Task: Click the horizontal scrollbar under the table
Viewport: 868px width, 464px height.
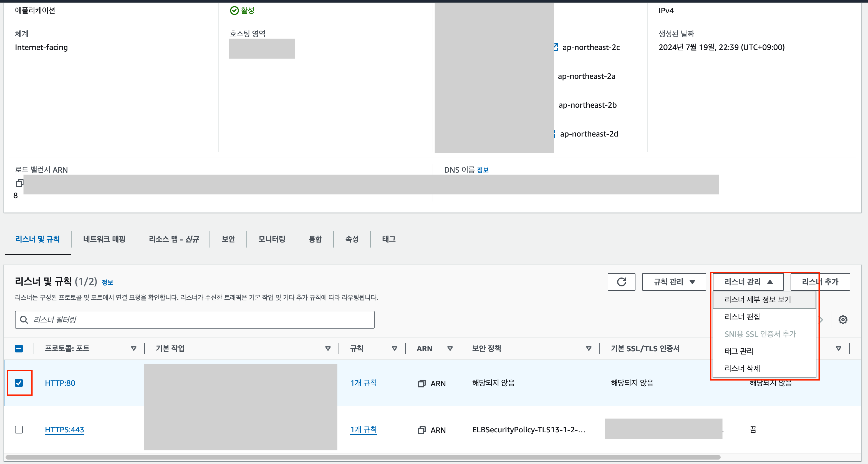Action: (363, 457)
